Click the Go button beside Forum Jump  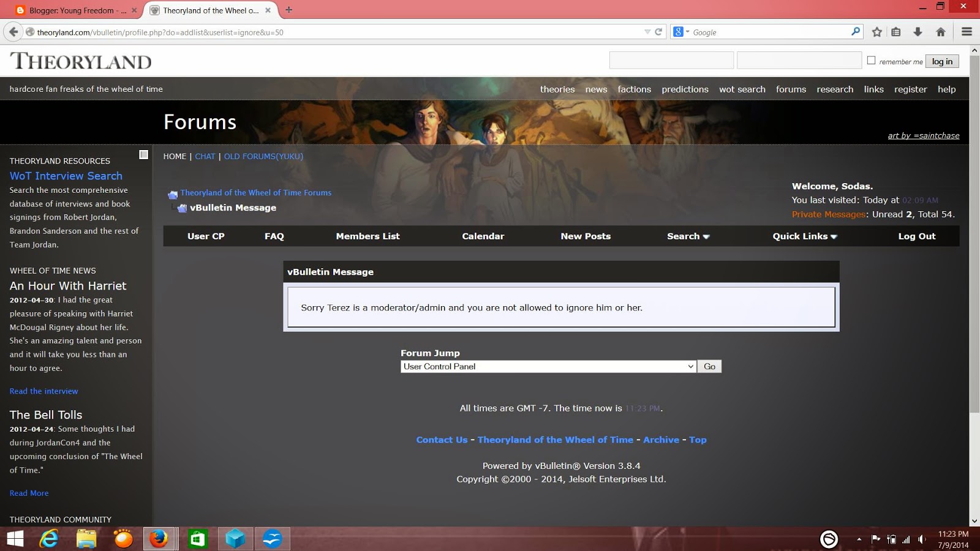[709, 366]
